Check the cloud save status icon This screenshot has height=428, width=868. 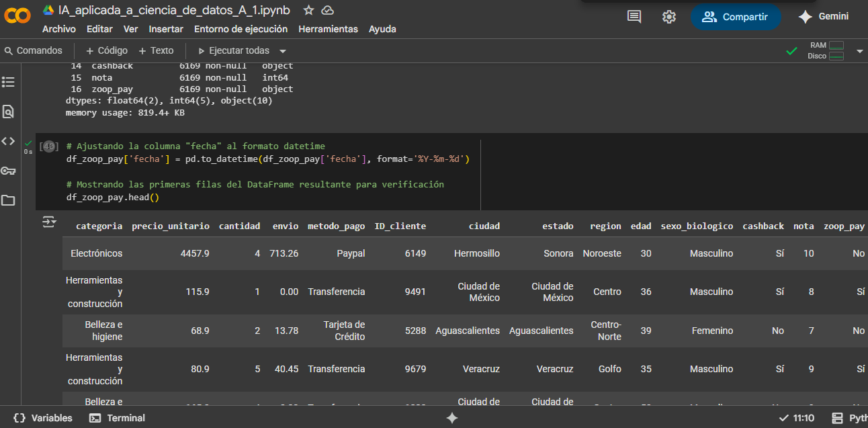(x=328, y=10)
